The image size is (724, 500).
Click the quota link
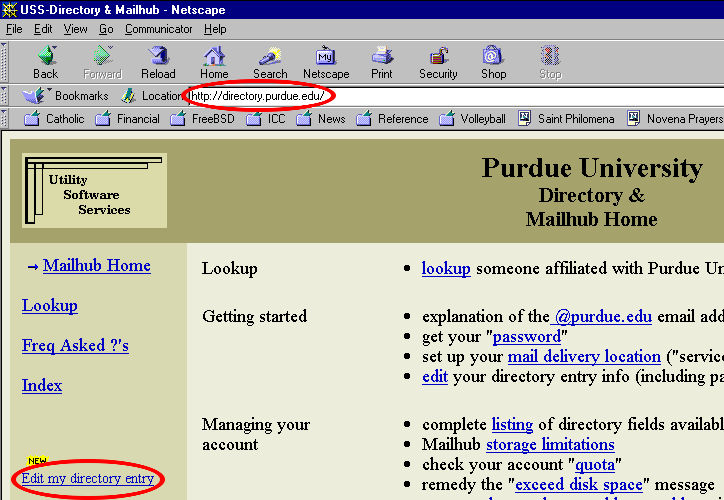(x=595, y=464)
